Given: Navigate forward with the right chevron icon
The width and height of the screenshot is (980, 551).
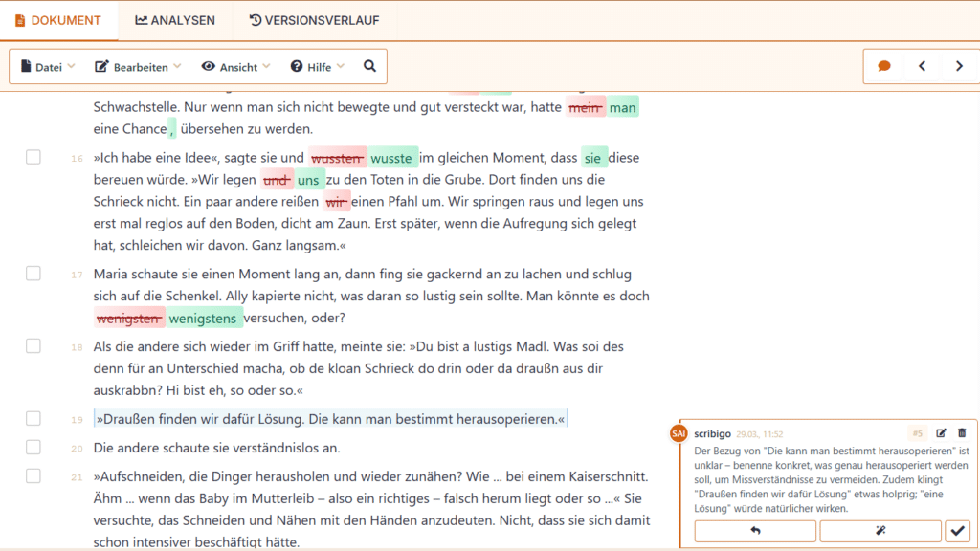Looking at the screenshot, I should point(960,66).
